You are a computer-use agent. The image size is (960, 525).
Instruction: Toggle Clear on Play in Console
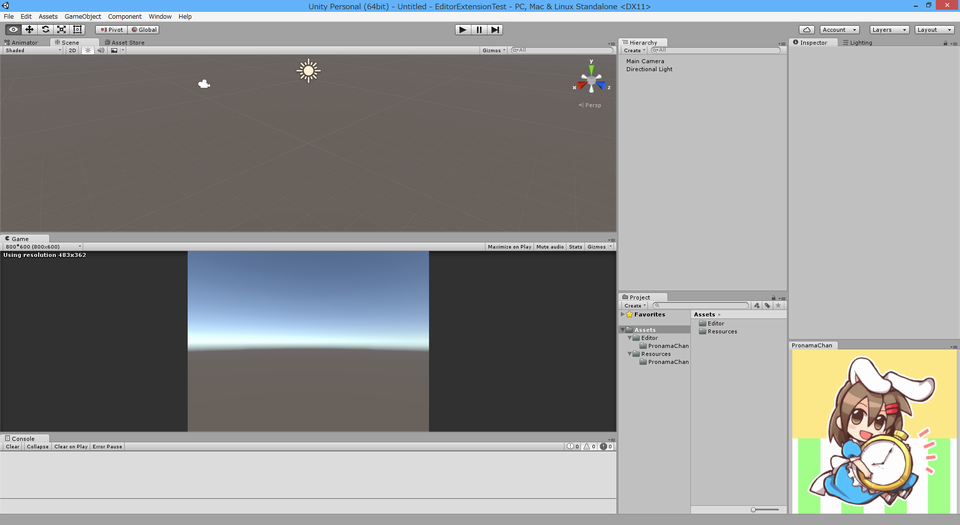71,447
